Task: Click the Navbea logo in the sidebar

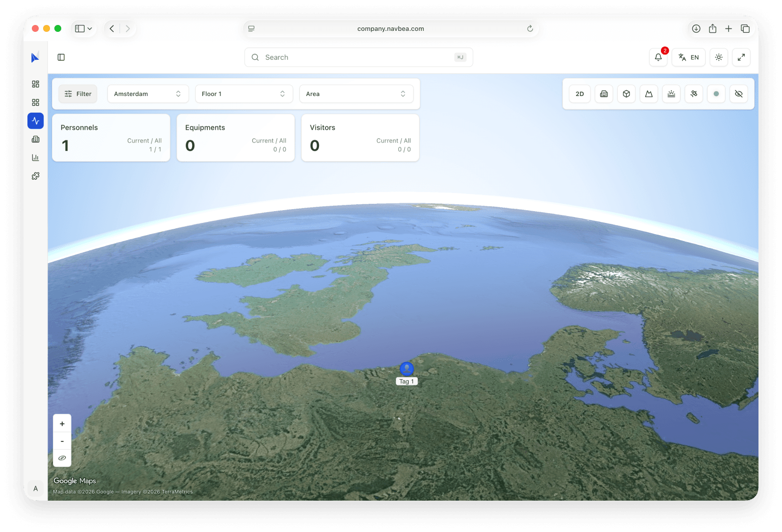Action: coord(35,58)
